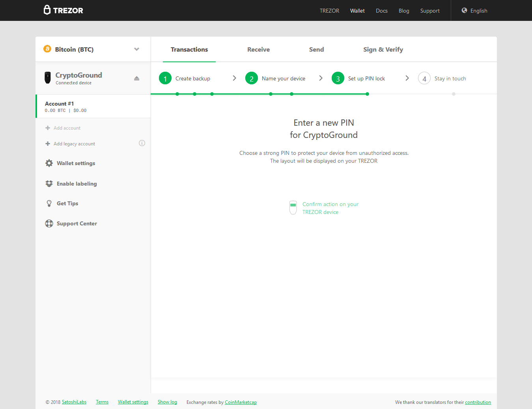Click the globe language icon
The width and height of the screenshot is (532, 409).
tap(464, 11)
